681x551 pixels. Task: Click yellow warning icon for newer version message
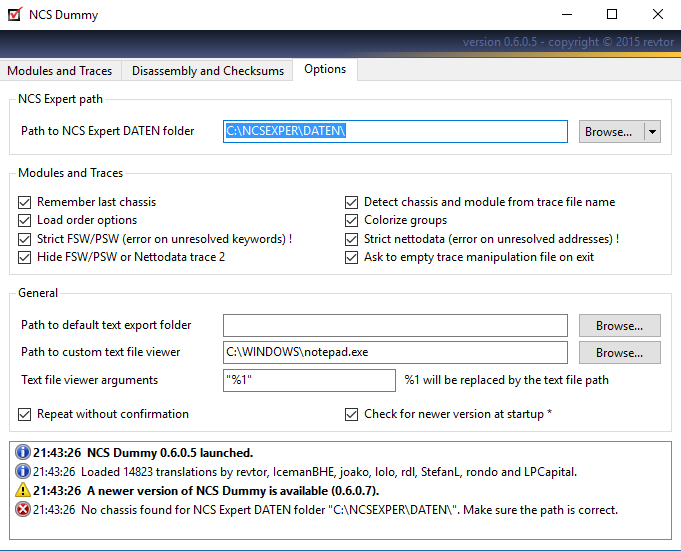click(23, 490)
